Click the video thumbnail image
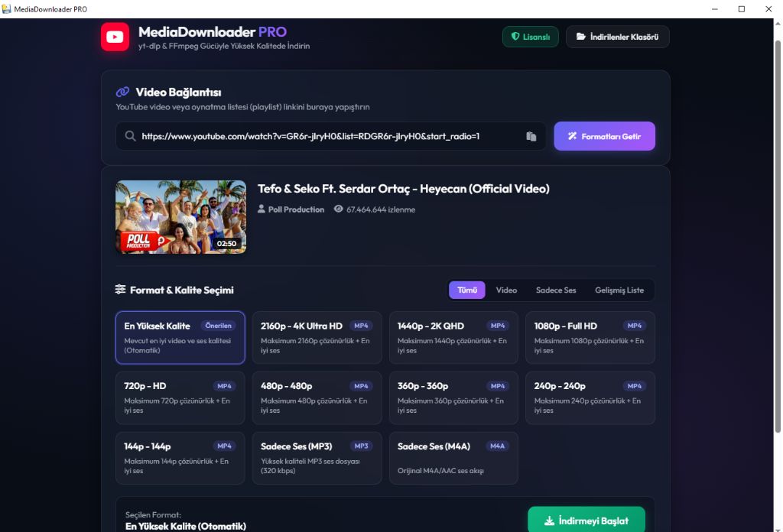The width and height of the screenshot is (783, 532). pos(180,217)
